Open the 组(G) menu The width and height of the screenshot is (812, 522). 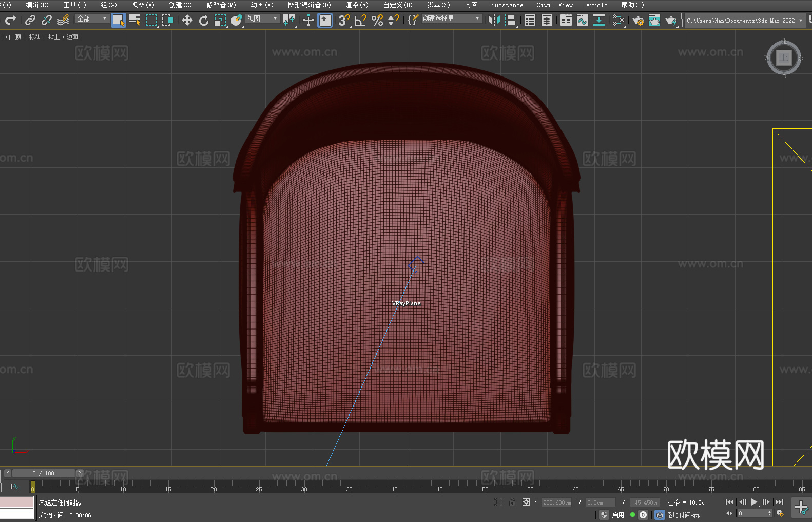pyautogui.click(x=109, y=5)
